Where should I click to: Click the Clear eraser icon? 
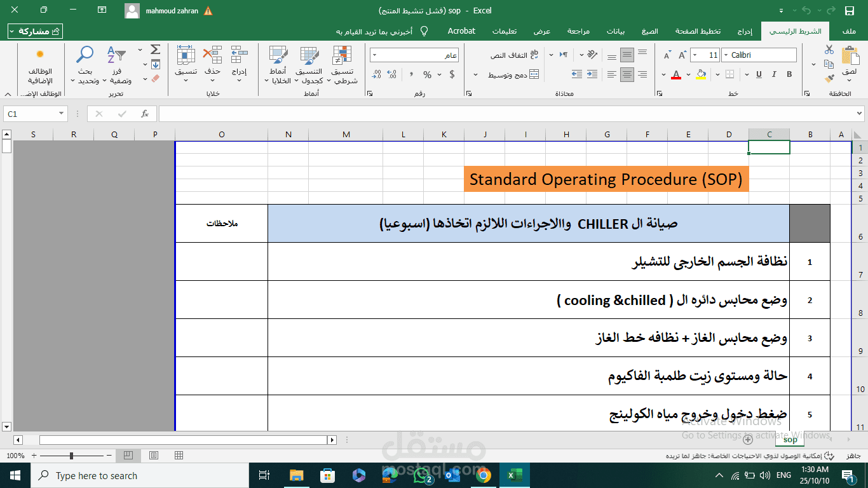(x=155, y=79)
